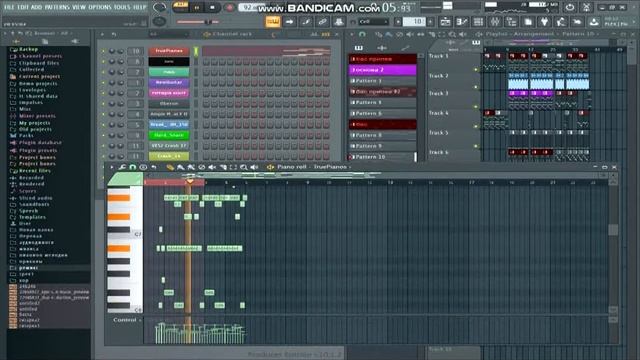Open the ADD menu

tap(36, 7)
